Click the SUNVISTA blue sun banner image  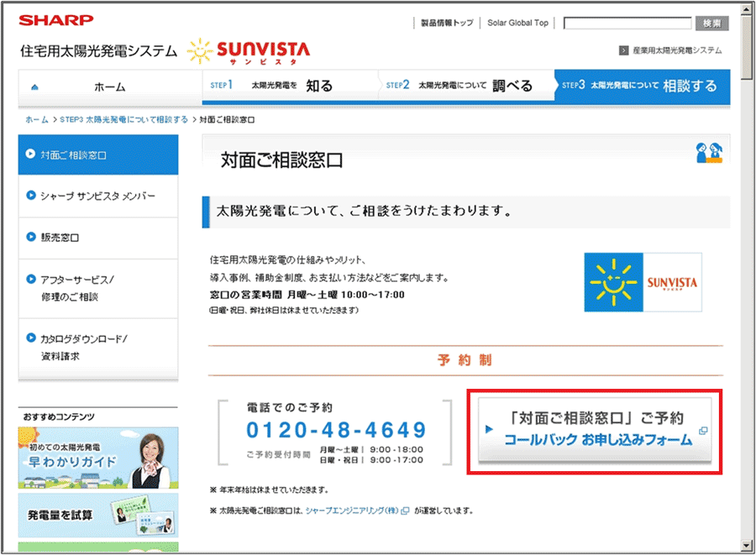[x=643, y=282]
